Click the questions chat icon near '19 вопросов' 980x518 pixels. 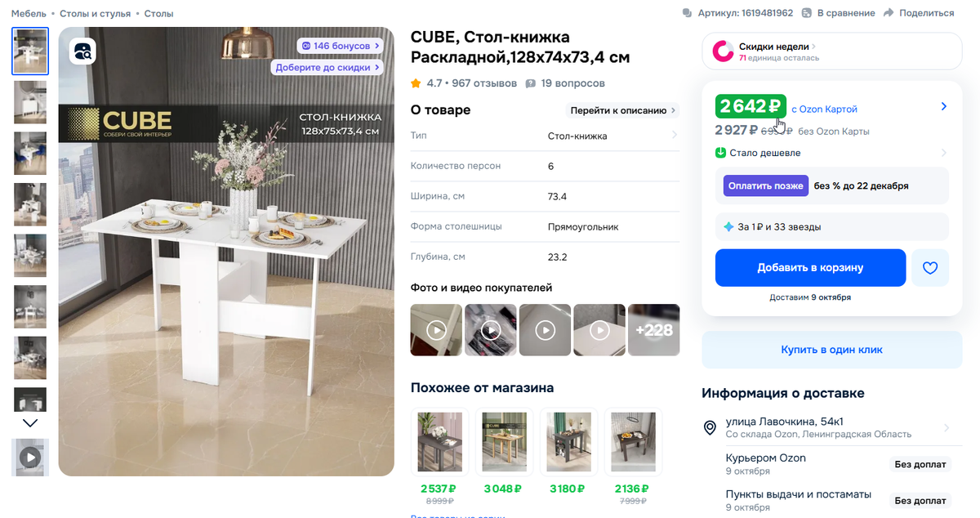[531, 83]
